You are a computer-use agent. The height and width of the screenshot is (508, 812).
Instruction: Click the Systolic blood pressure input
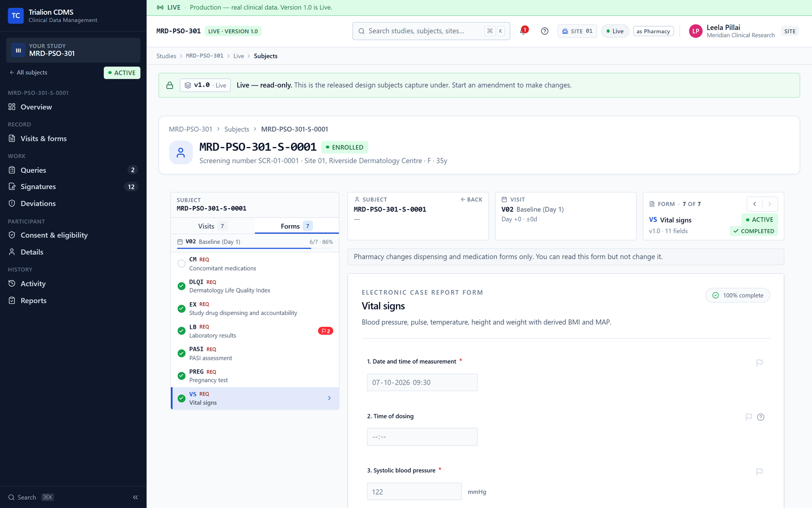(x=414, y=492)
